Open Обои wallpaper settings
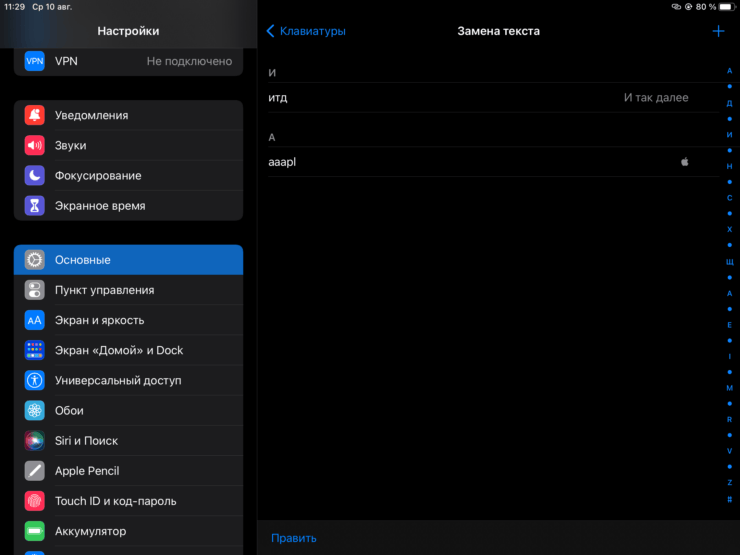Image resolution: width=740 pixels, height=555 pixels. 128,411
